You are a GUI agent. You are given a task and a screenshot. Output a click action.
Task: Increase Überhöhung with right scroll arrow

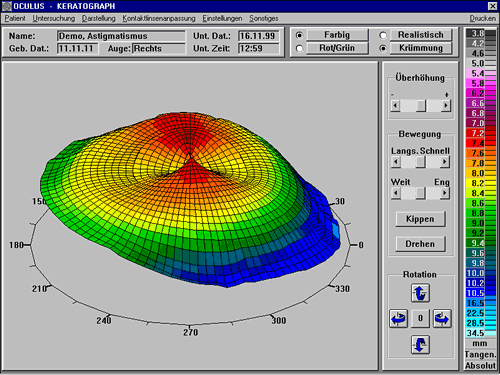(445, 106)
